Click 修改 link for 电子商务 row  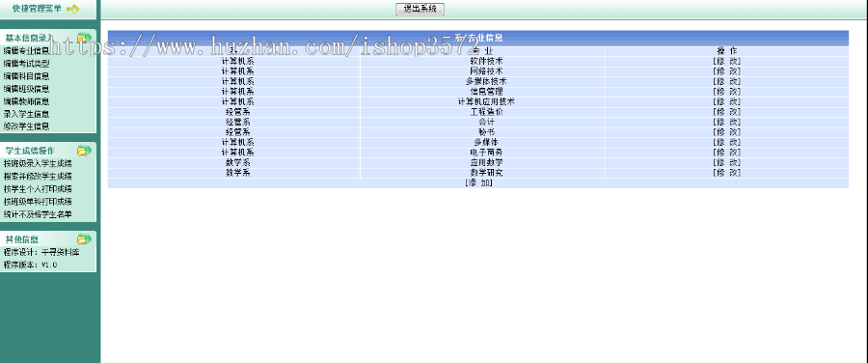click(726, 153)
